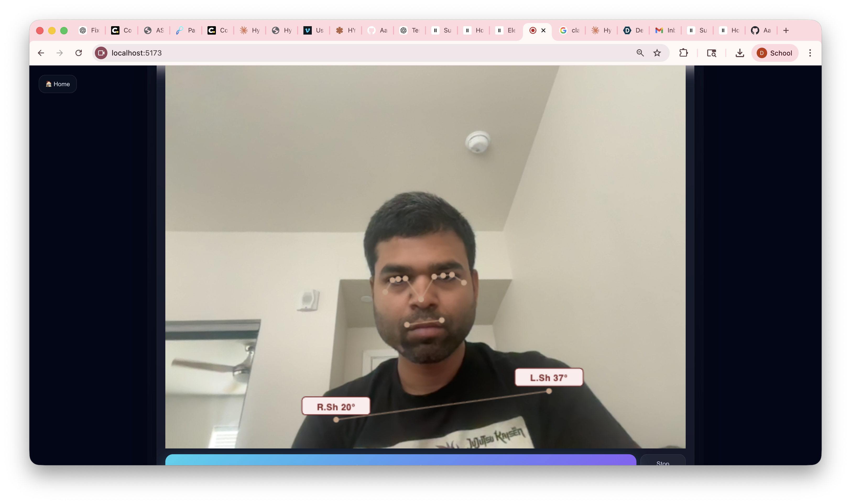Open a new tab with plus
Screen dimensions: 851x504
point(786,31)
